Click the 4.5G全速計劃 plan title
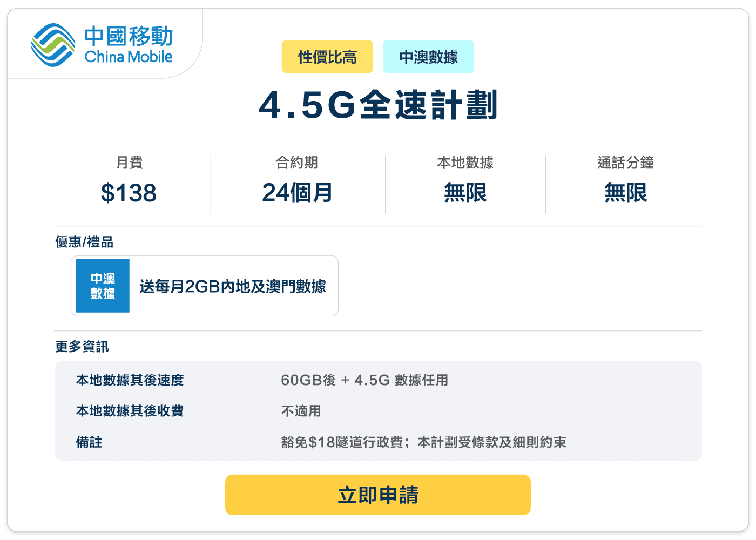Image resolution: width=756 pixels, height=540 pixels. tap(378, 105)
